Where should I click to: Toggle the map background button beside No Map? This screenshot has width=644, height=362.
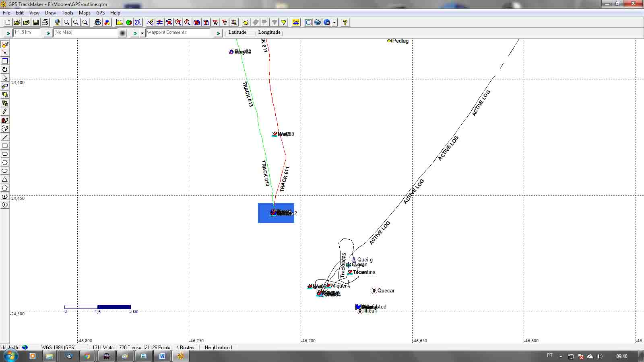tap(123, 33)
